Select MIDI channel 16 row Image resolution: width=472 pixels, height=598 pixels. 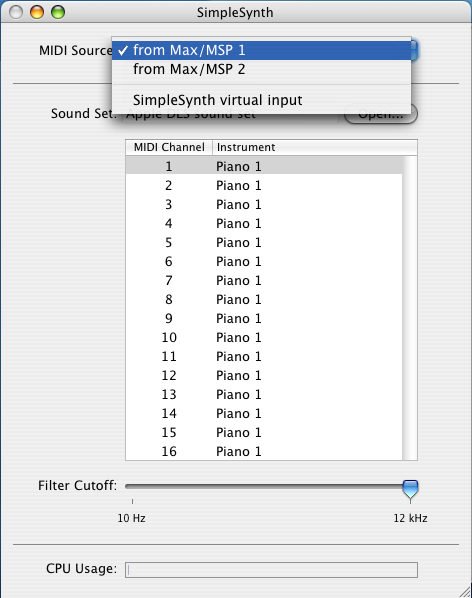coord(264,452)
